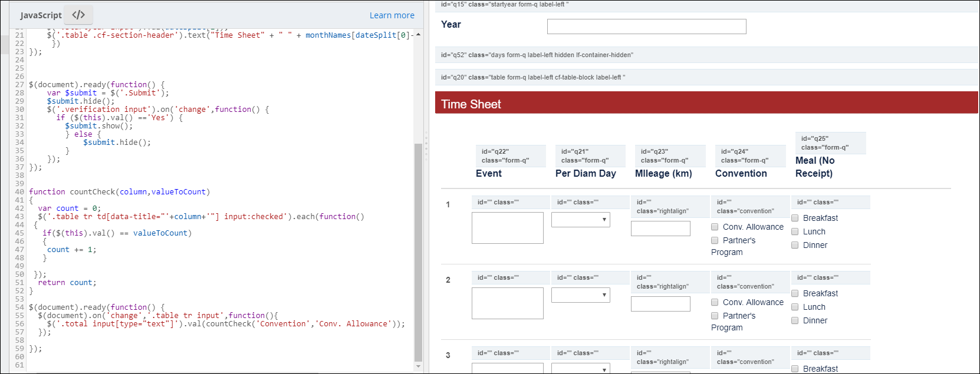Click line number 54 in the gutter
This screenshot has height=374, width=980.
19,307
